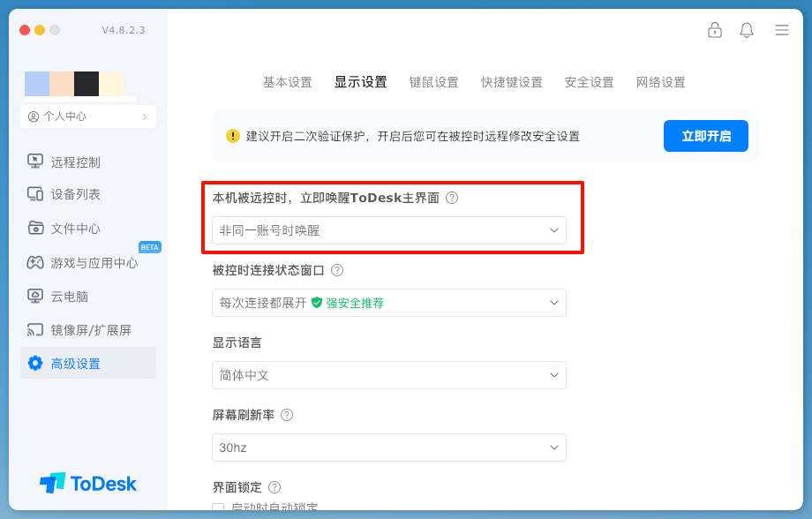Open the notification bell
Viewport: 812px width, 519px height.
747,30
